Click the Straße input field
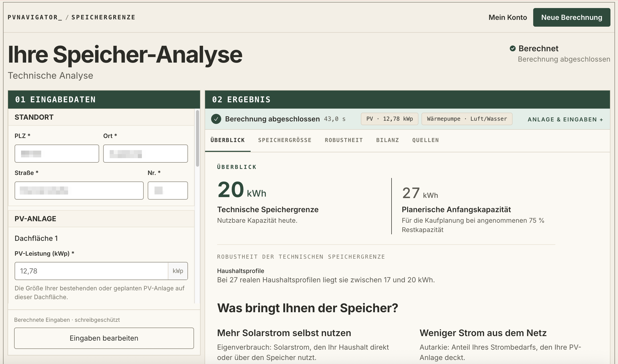 79,191
